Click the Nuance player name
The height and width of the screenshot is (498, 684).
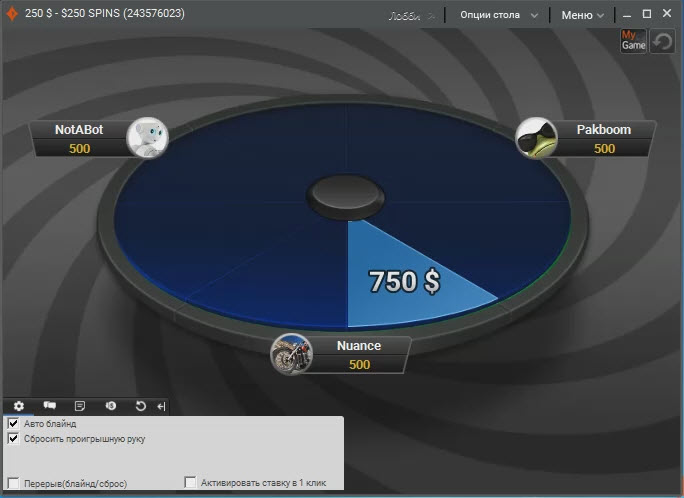coord(359,345)
